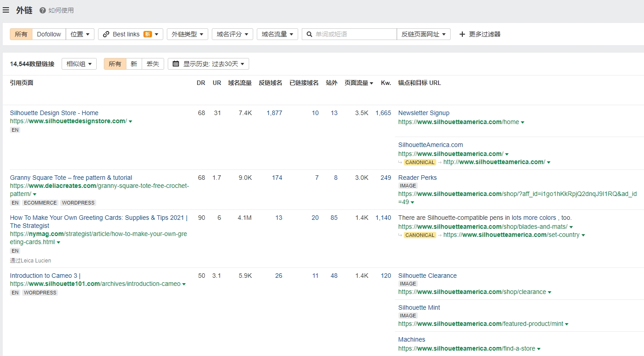The width and height of the screenshot is (644, 356).
Task: Click keywords value 1,140
Action: tap(383, 218)
